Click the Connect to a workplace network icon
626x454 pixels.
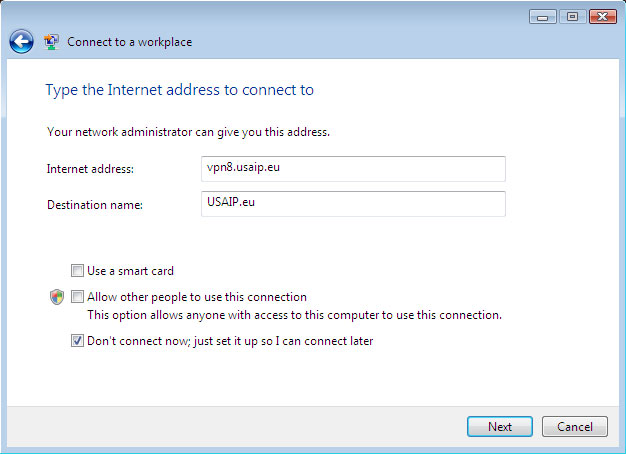click(51, 42)
